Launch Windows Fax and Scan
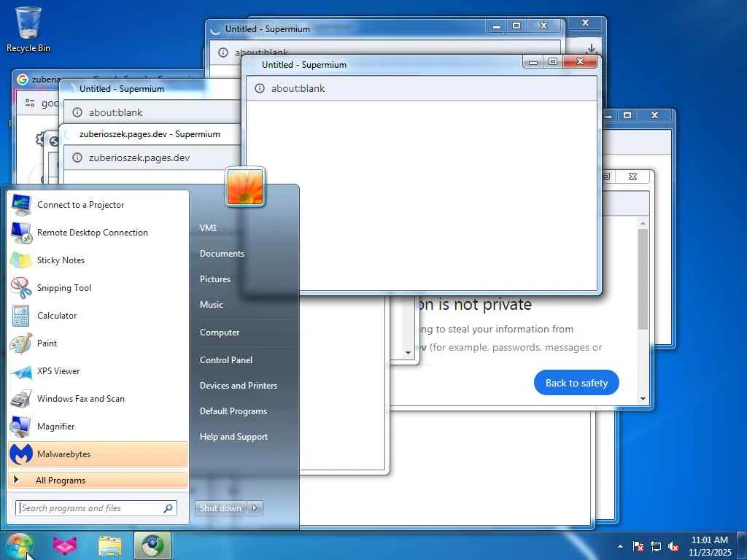This screenshot has width=747, height=560. [98, 399]
